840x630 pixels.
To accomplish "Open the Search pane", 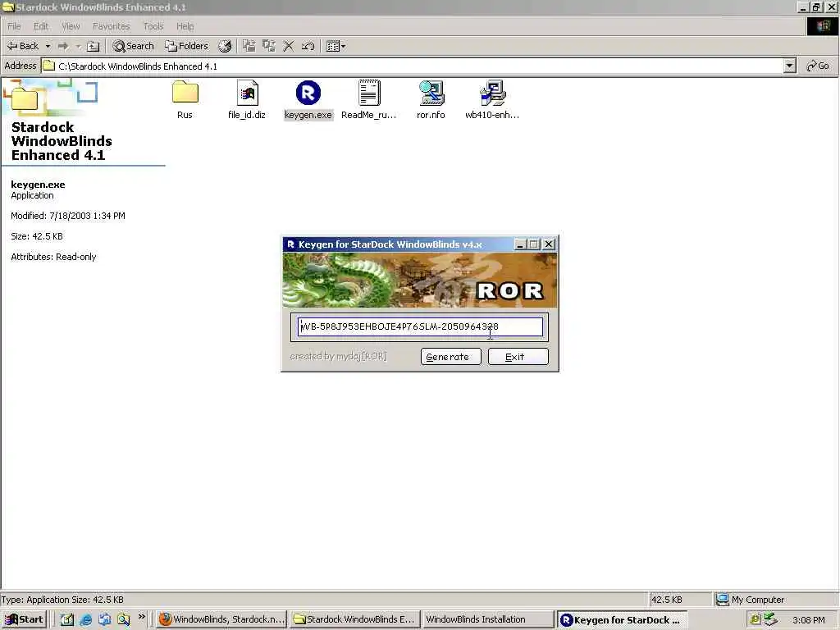I will coord(133,46).
